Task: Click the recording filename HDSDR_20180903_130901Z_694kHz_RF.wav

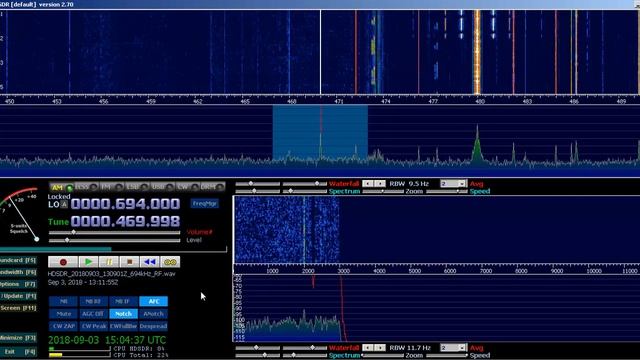Action: (x=111, y=273)
